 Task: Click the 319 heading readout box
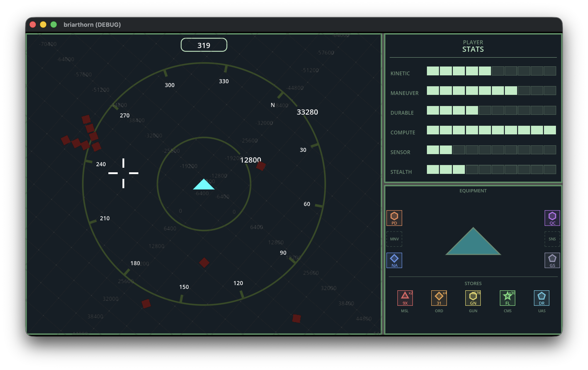coord(204,45)
